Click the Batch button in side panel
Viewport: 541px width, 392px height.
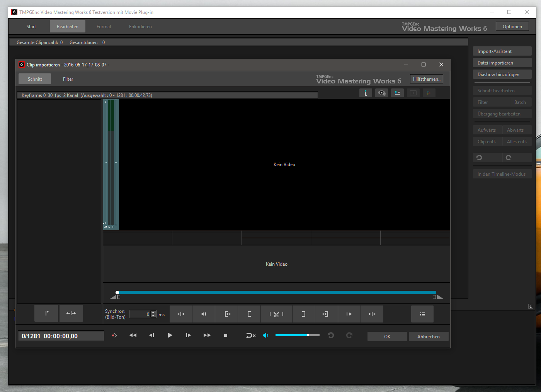pyautogui.click(x=520, y=102)
